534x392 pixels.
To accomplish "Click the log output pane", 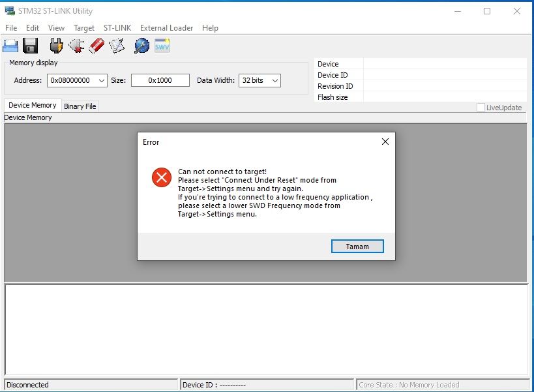I will click(x=266, y=329).
